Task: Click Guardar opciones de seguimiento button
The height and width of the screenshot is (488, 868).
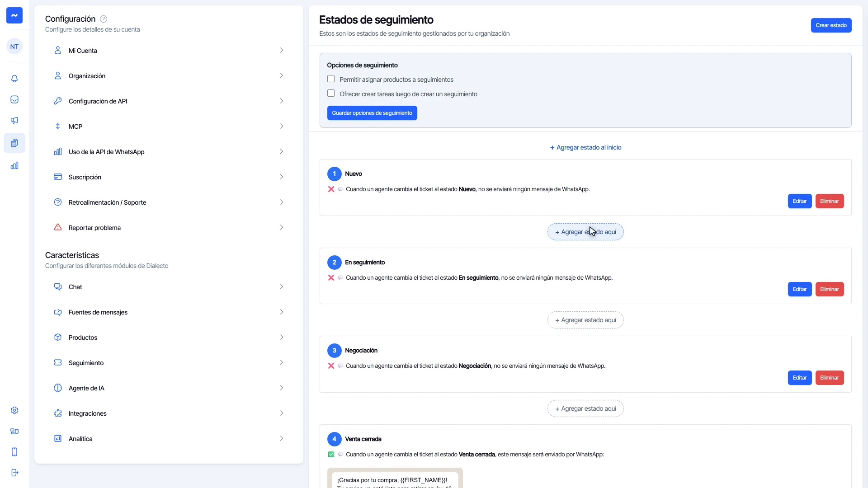Action: (x=372, y=113)
